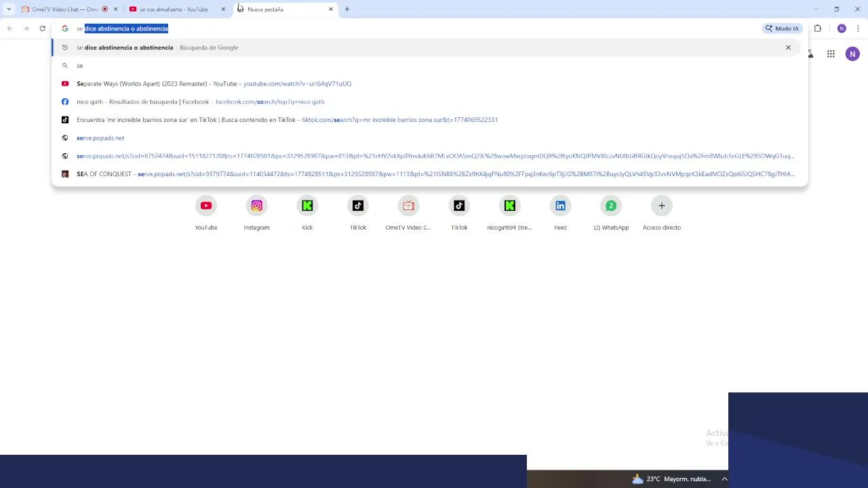Switch to 'se vos almafuerte - YouTube' tab

[177, 9]
